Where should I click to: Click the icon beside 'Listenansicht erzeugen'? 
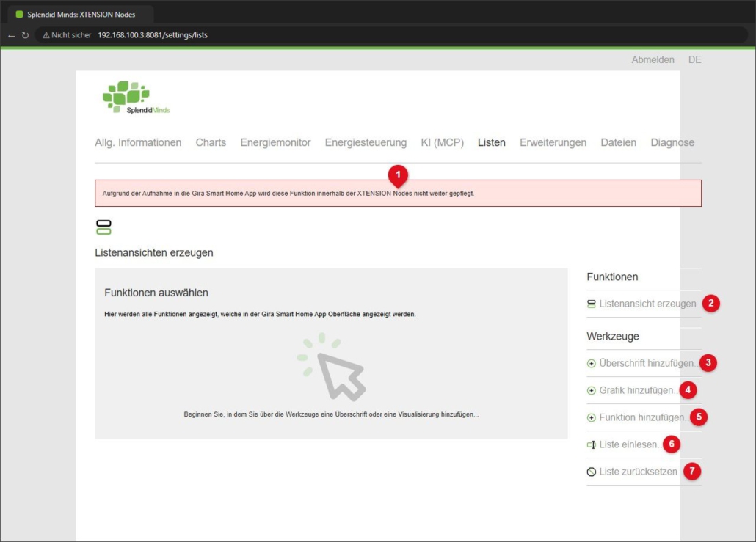pos(591,304)
